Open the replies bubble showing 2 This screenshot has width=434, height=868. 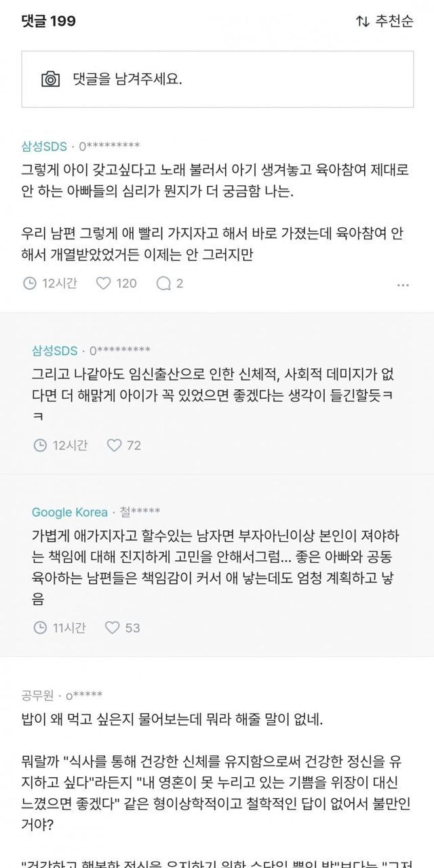click(x=170, y=283)
